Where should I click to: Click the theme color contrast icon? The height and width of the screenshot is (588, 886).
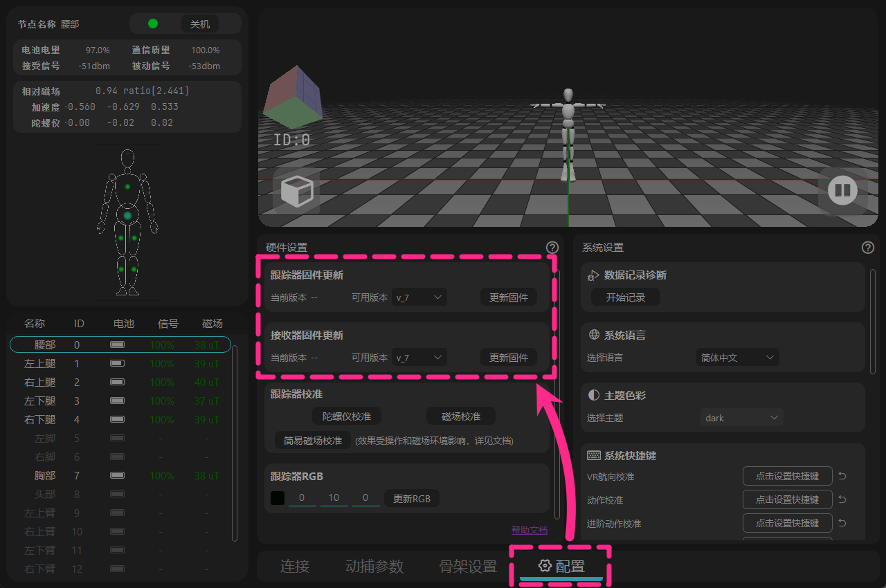click(594, 395)
